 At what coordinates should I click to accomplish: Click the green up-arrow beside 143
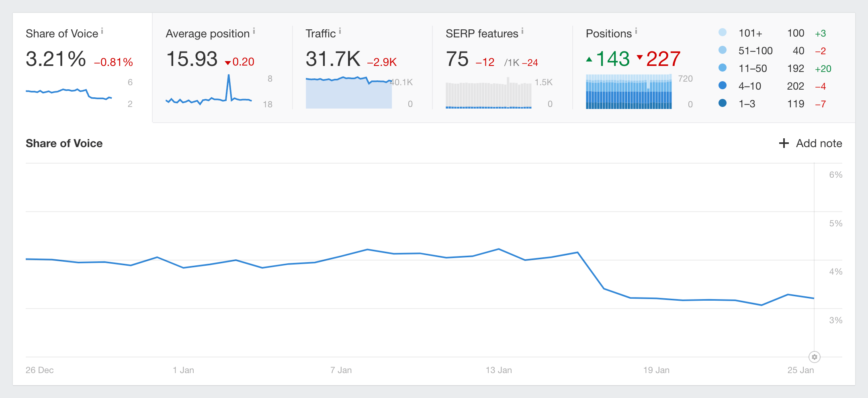point(589,59)
